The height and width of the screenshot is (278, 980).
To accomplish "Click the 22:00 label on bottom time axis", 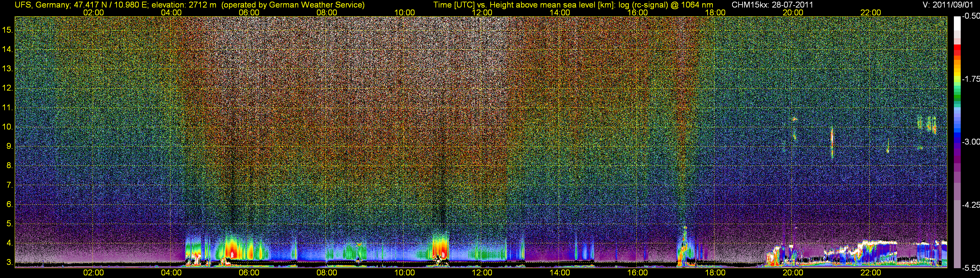I will 871,273.
